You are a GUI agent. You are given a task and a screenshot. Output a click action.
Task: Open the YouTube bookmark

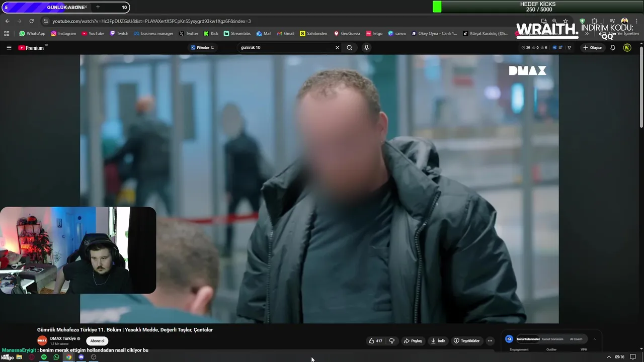(x=93, y=34)
